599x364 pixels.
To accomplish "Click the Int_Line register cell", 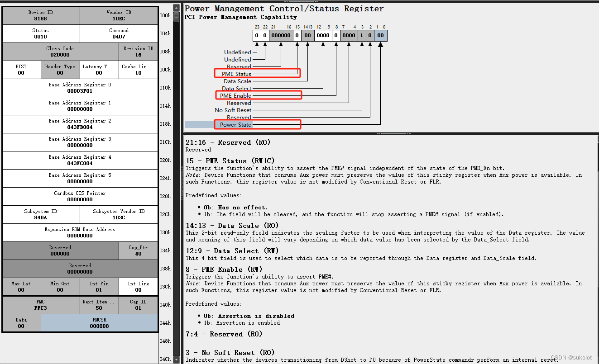I will pos(138,287).
